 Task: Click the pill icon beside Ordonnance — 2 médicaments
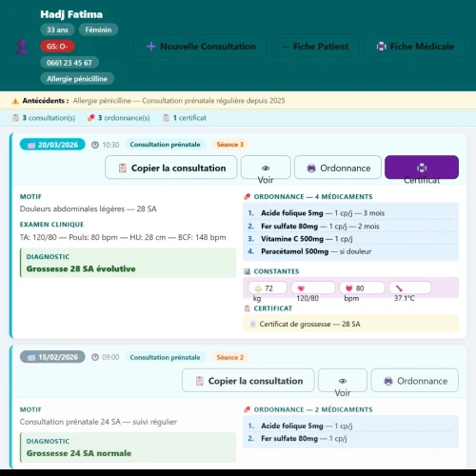click(248, 409)
